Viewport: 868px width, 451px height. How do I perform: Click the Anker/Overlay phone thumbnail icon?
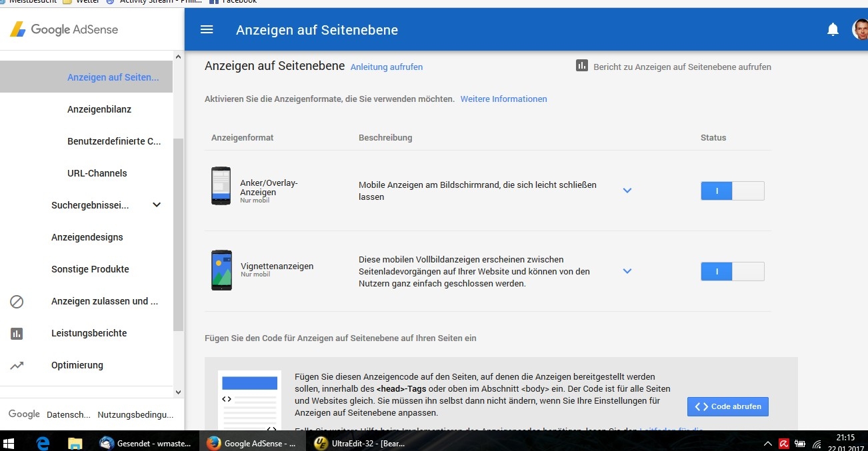point(221,186)
